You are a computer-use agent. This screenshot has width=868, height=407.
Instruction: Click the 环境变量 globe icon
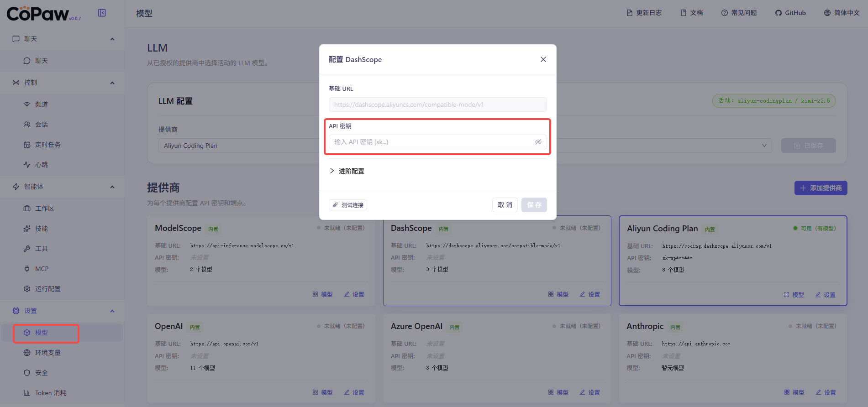(x=27, y=353)
